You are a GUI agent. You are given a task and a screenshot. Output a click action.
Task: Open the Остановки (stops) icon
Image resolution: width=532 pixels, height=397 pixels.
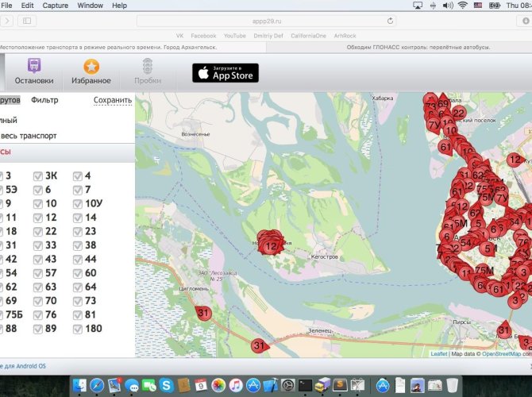tap(34, 67)
